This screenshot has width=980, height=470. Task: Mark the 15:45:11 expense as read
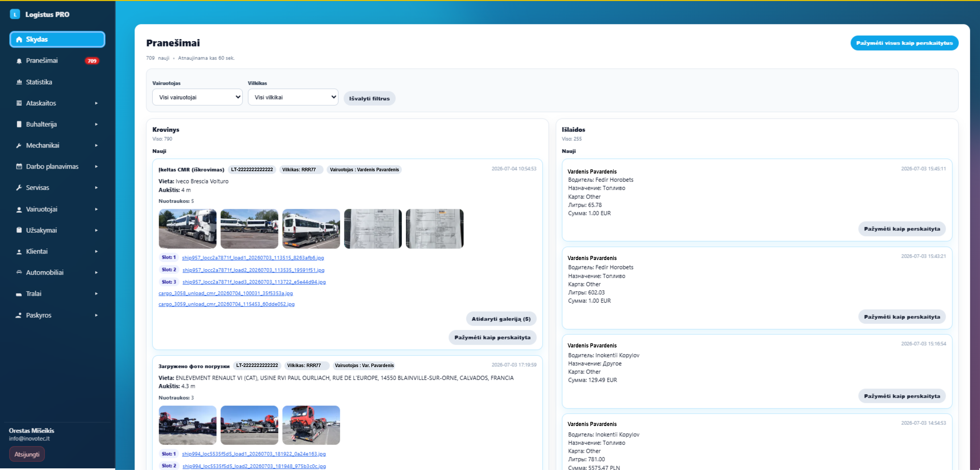click(902, 229)
